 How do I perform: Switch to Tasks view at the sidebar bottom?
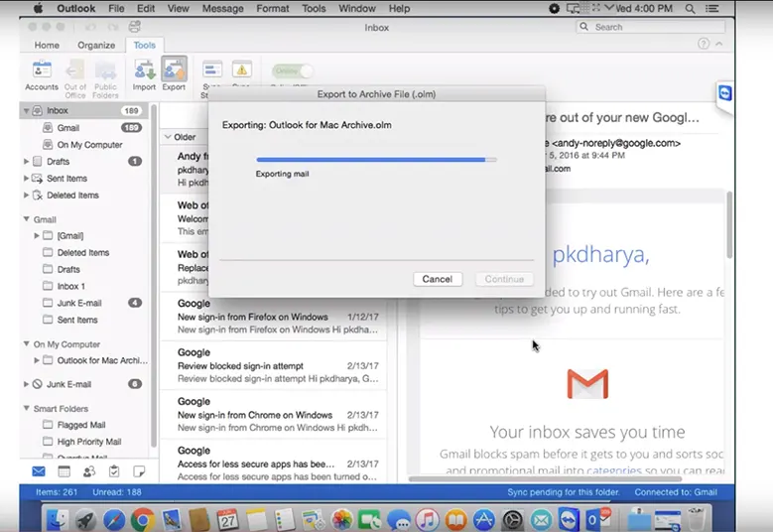point(114,471)
